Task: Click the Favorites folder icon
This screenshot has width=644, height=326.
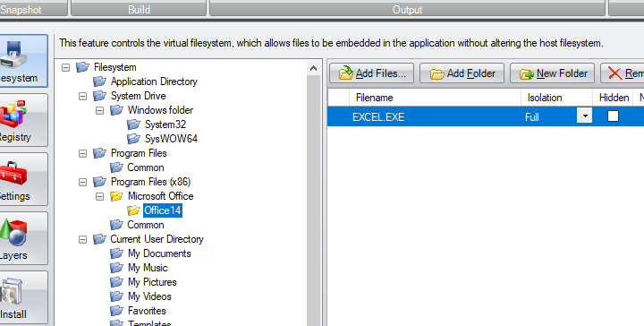Action: tap(116, 311)
